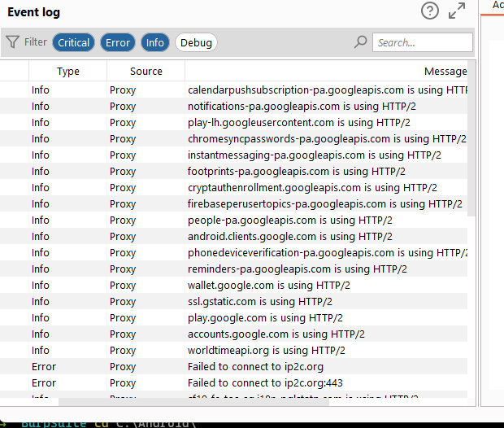Sort by the Source column header
Image resolution: width=504 pixels, height=428 pixels.
(146, 72)
